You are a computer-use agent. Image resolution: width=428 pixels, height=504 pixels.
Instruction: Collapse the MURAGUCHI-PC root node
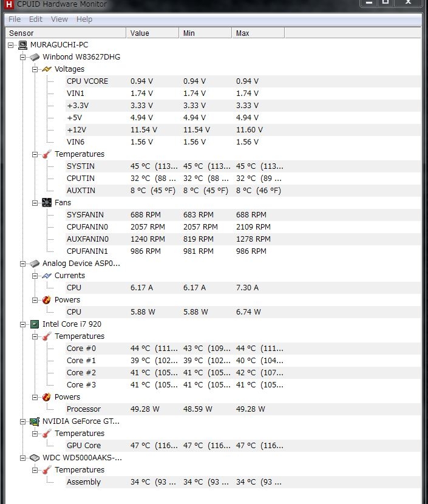pos(11,45)
